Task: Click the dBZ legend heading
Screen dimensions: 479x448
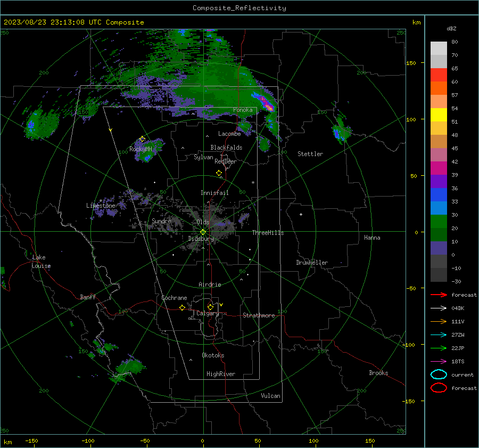Action: click(451, 28)
